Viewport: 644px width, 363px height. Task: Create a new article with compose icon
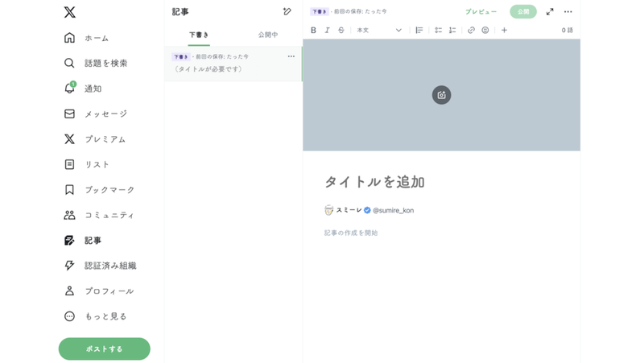[x=287, y=11]
